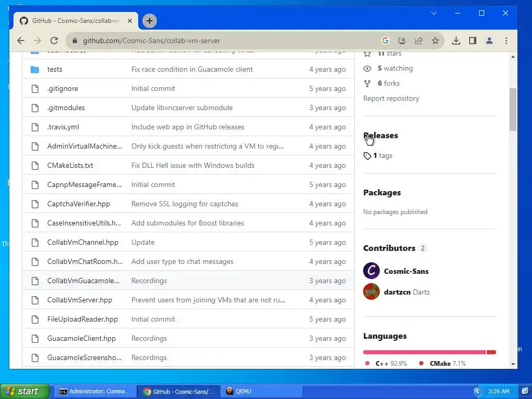Open commit 'Add user type to chat messages'
532x399 pixels.
[182, 262]
